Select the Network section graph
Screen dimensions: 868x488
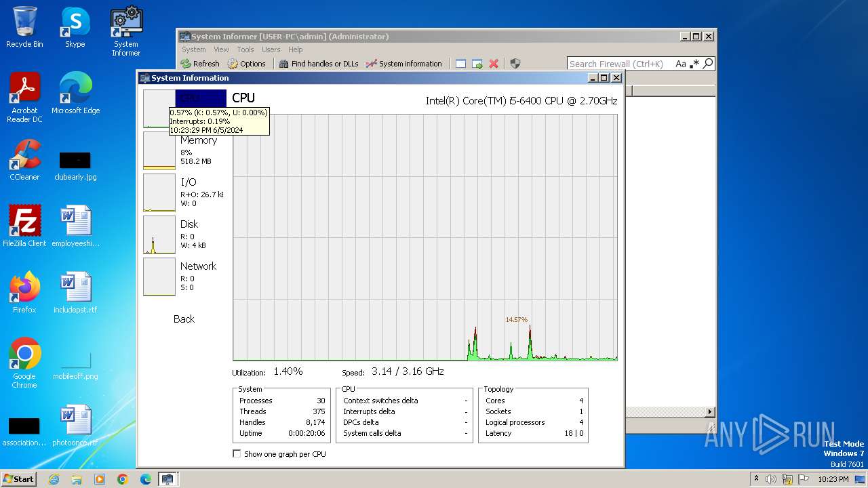159,277
